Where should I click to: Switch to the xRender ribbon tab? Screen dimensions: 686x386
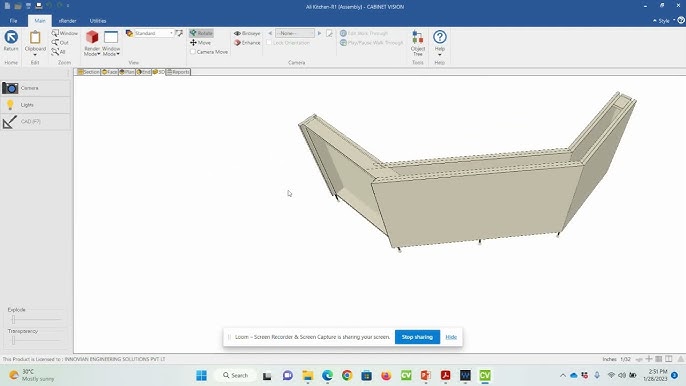pos(67,21)
